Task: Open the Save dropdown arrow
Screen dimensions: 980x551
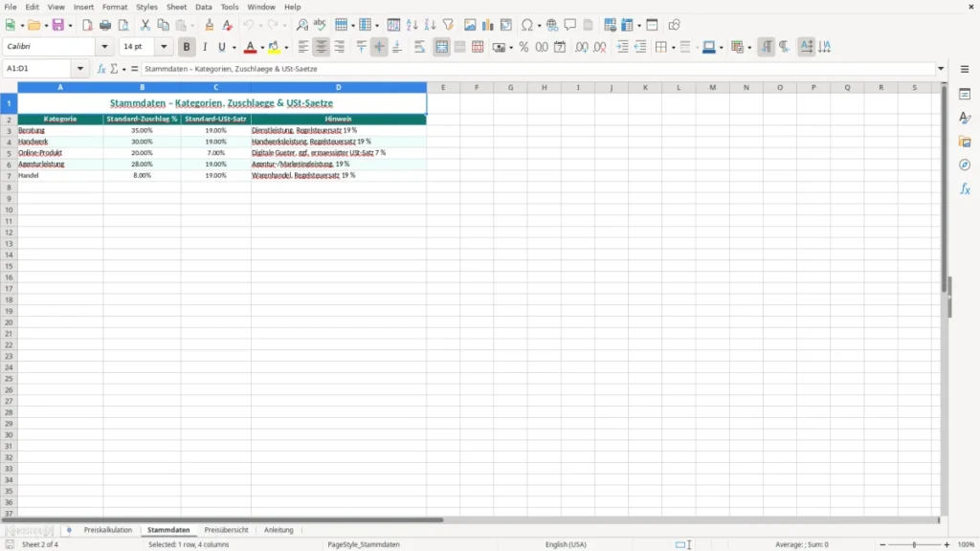Action: [x=70, y=26]
